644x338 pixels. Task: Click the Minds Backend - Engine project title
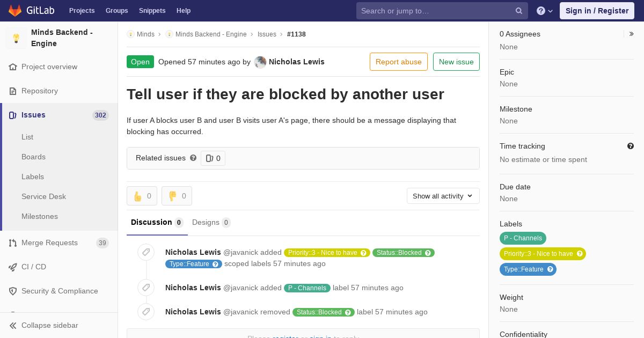pos(62,38)
